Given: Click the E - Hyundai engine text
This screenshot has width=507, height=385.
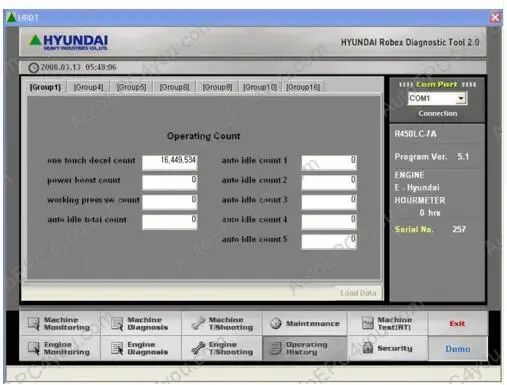Looking at the screenshot, I should tap(417, 188).
